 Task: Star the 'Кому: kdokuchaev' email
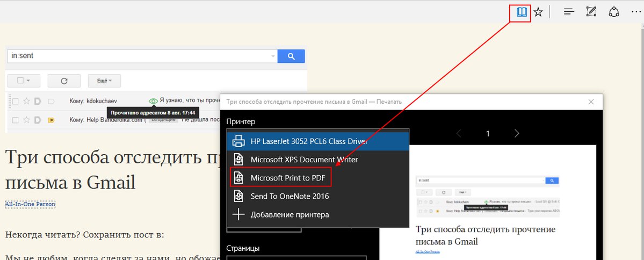point(26,101)
